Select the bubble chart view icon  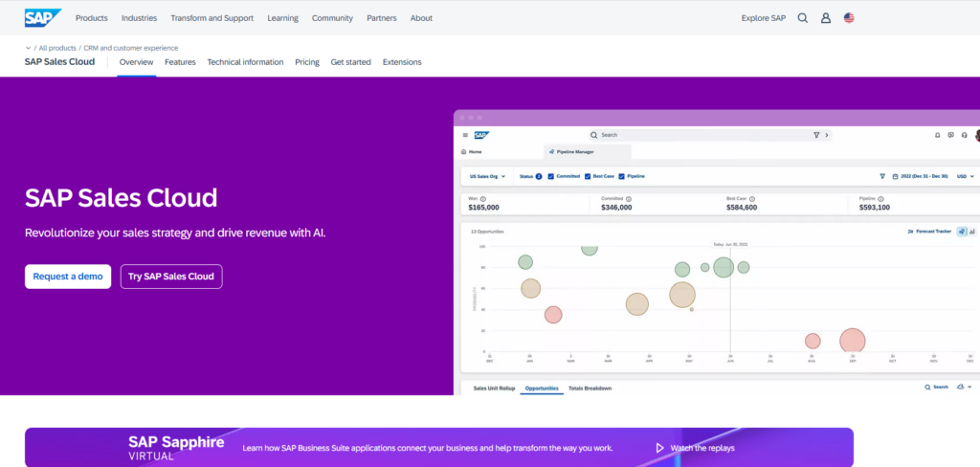(962, 232)
